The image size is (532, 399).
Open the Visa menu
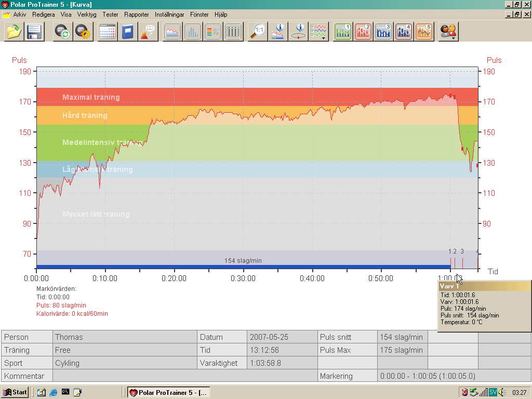coord(66,15)
